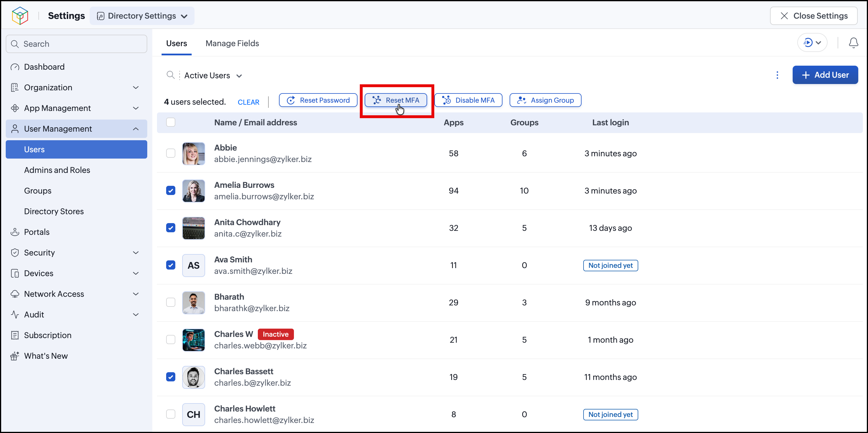Click the Audit pulse icon

click(15, 315)
